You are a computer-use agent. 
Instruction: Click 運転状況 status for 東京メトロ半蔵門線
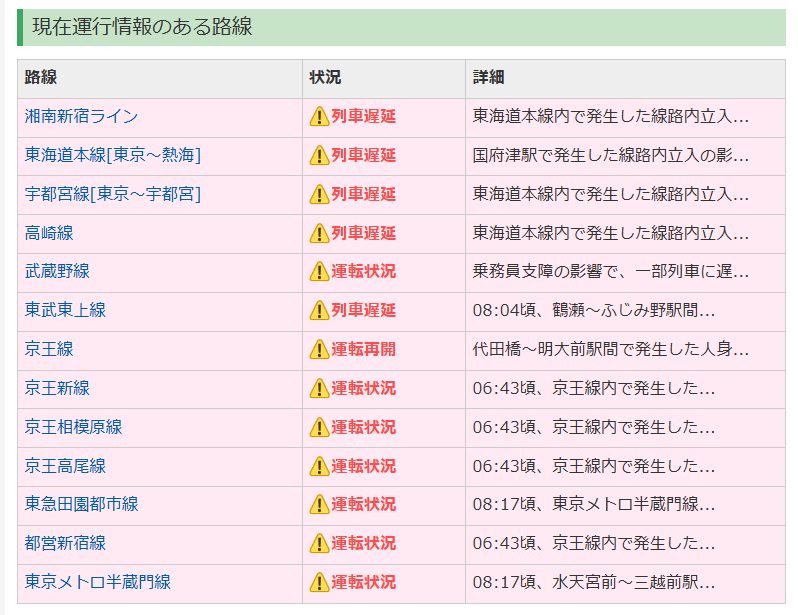[x=363, y=582]
